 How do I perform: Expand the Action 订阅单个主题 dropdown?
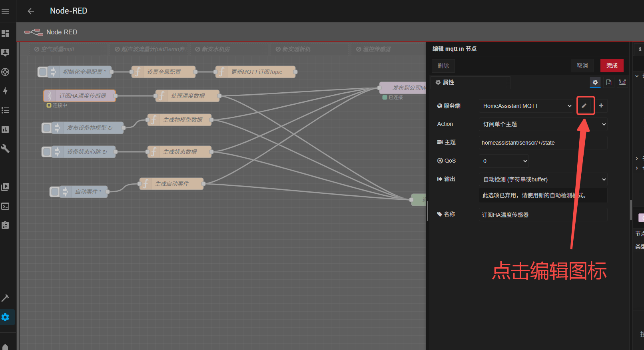coord(543,124)
